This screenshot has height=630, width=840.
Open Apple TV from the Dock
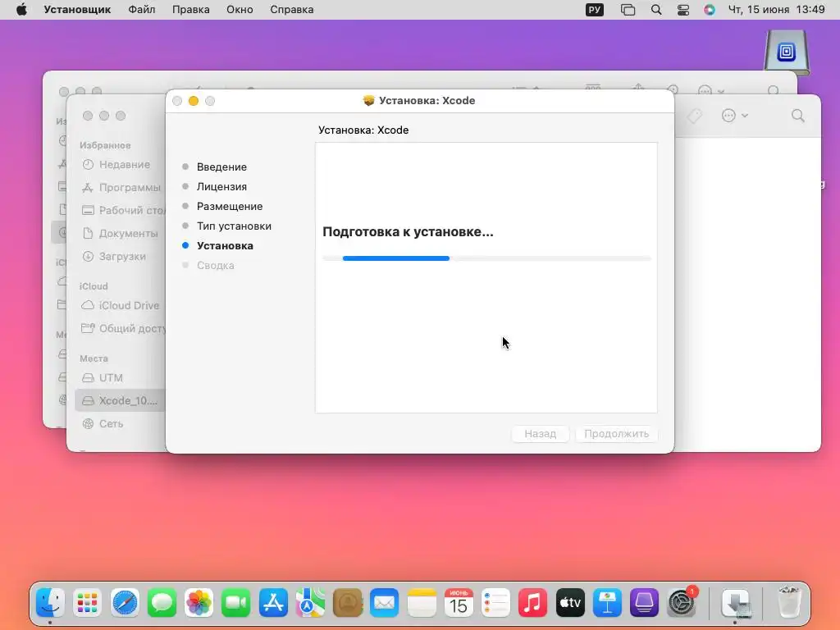pyautogui.click(x=570, y=603)
